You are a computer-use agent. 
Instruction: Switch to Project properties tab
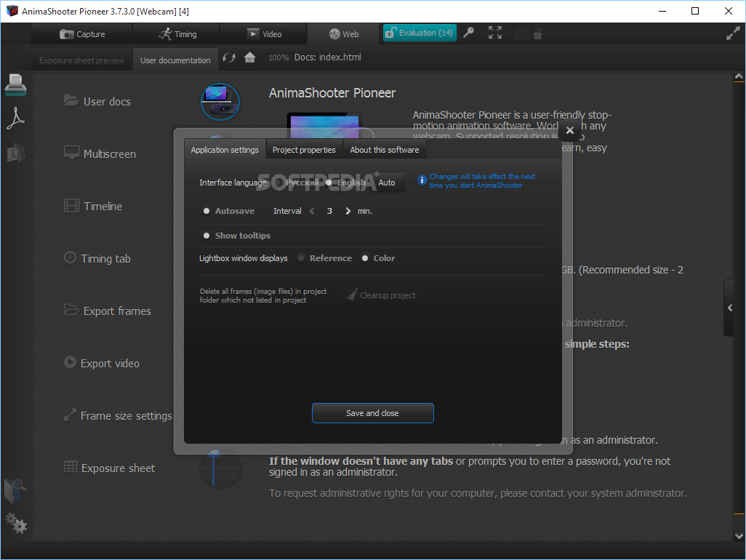(x=303, y=149)
